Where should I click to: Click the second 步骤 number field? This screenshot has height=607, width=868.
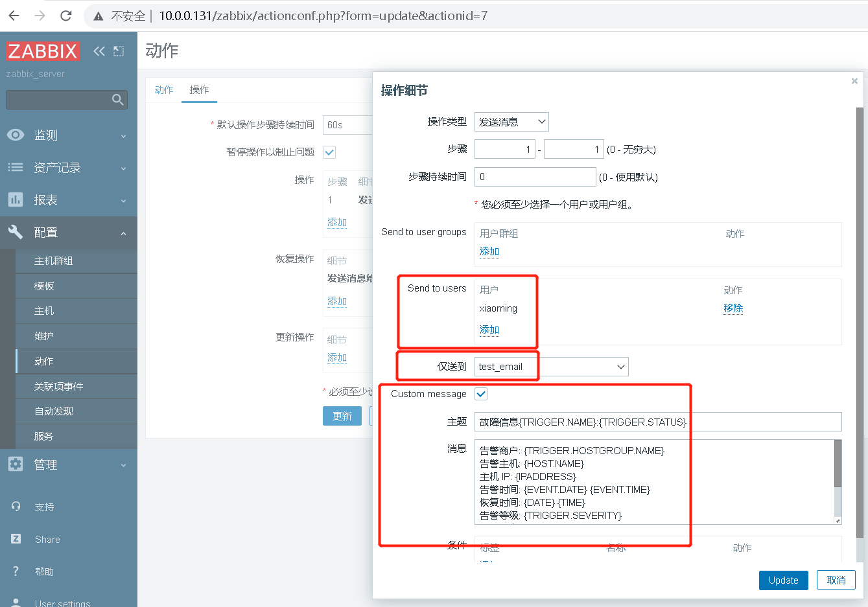tap(574, 150)
